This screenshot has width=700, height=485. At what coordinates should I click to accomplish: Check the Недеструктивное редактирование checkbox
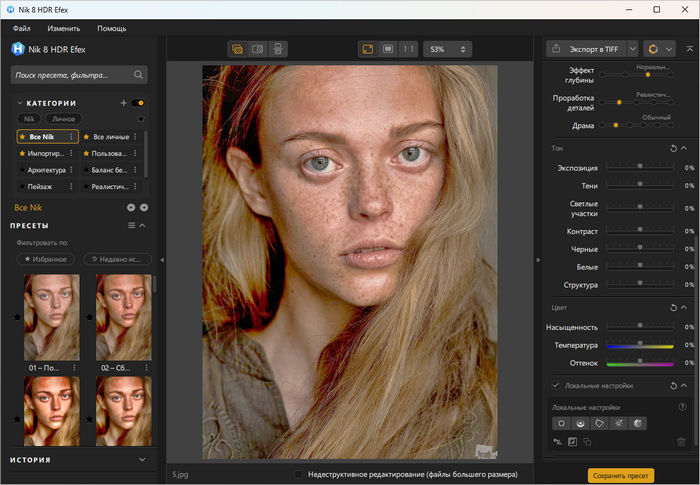tap(299, 474)
